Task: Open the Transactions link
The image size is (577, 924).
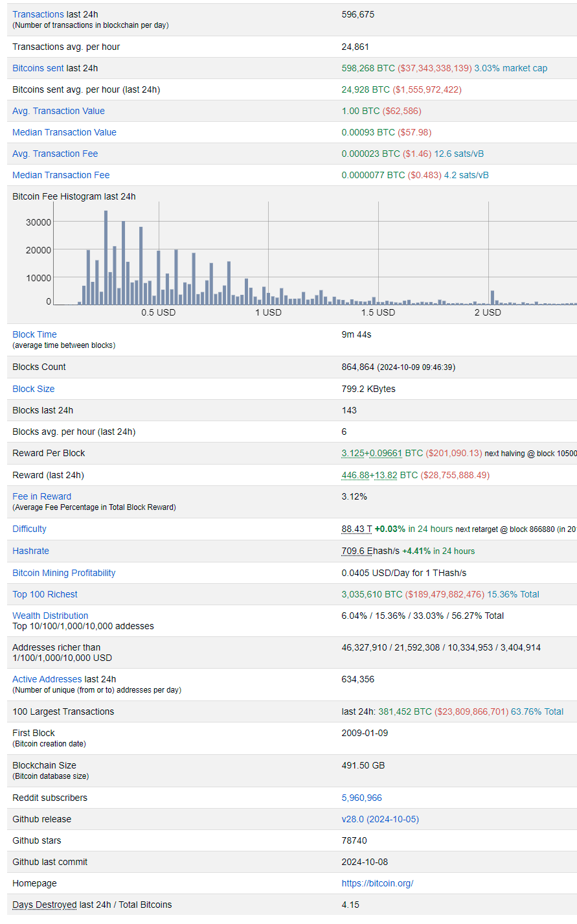Action: point(38,14)
